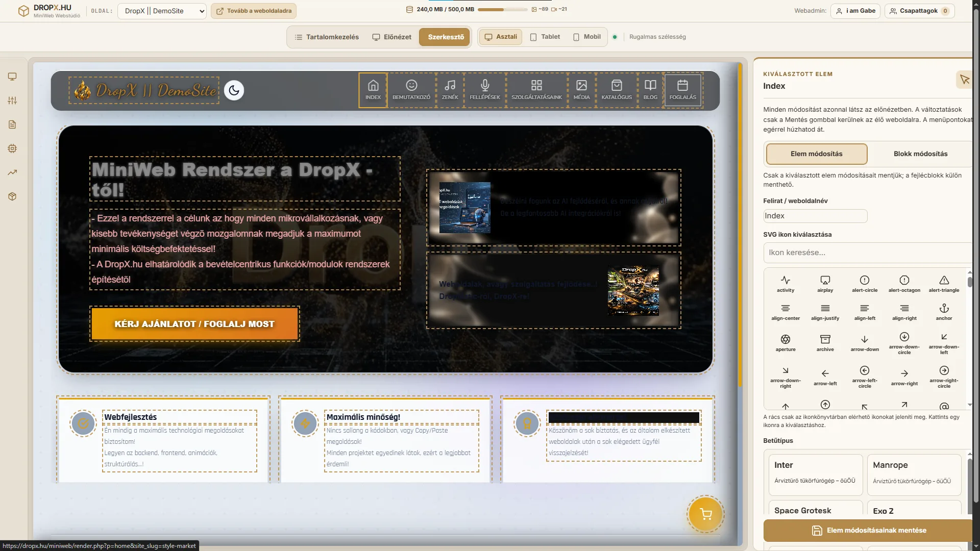This screenshot has width=980, height=551.
Task: Switch to Tartalomkezelés tab
Action: [327, 37]
